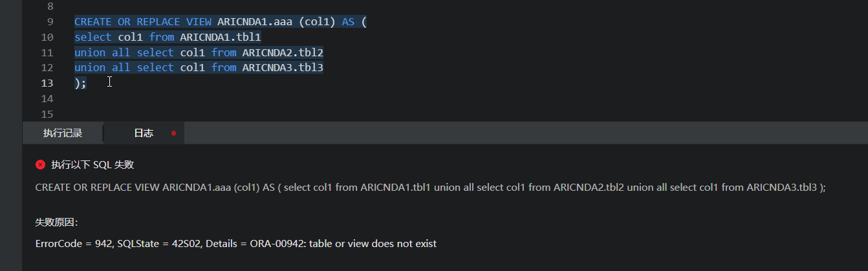Click ARICNDA2.tbl2 on the union all line
This screenshot has width=868, height=271.
(x=283, y=52)
